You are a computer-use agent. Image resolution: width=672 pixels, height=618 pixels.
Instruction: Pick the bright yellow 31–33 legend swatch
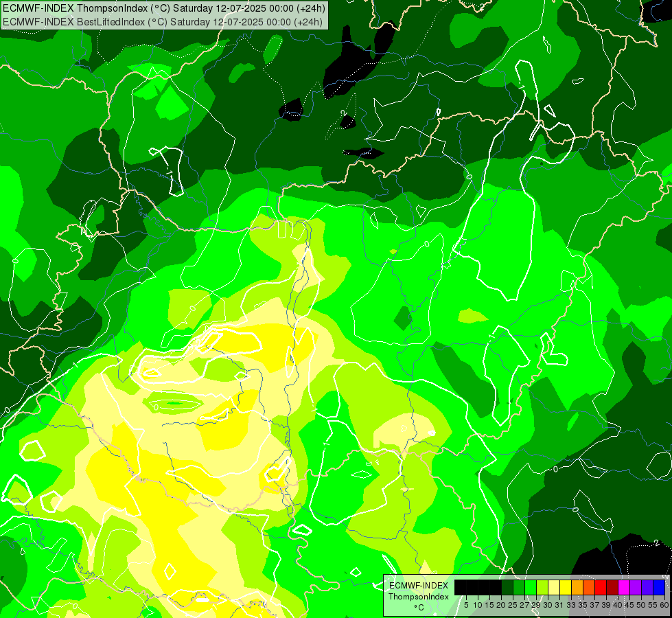click(x=566, y=587)
